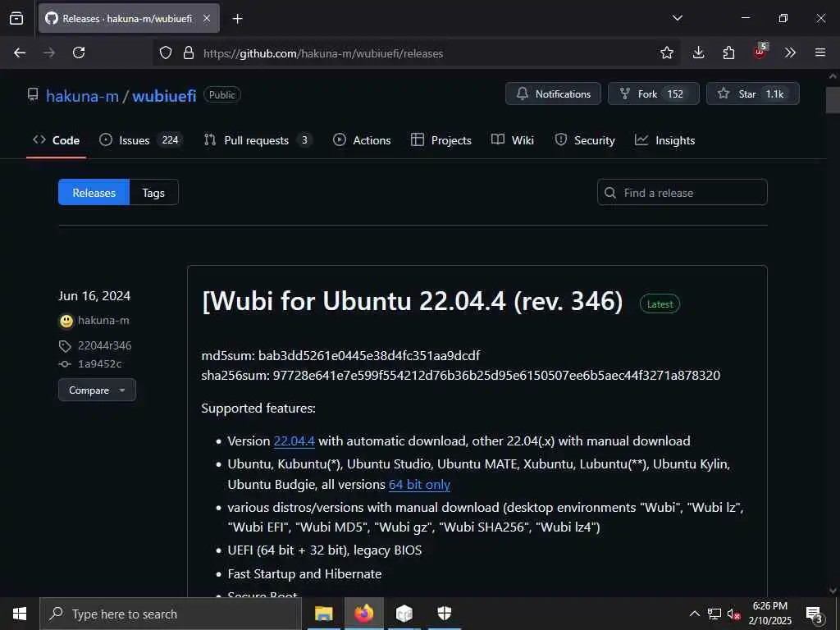Click the white cube app in the taskbar
The width and height of the screenshot is (840, 630).
[x=404, y=614]
